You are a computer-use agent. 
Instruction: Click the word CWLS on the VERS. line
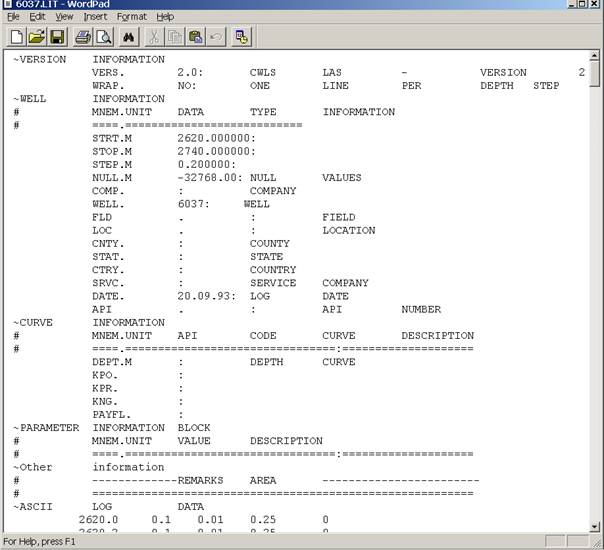pyautogui.click(x=263, y=72)
